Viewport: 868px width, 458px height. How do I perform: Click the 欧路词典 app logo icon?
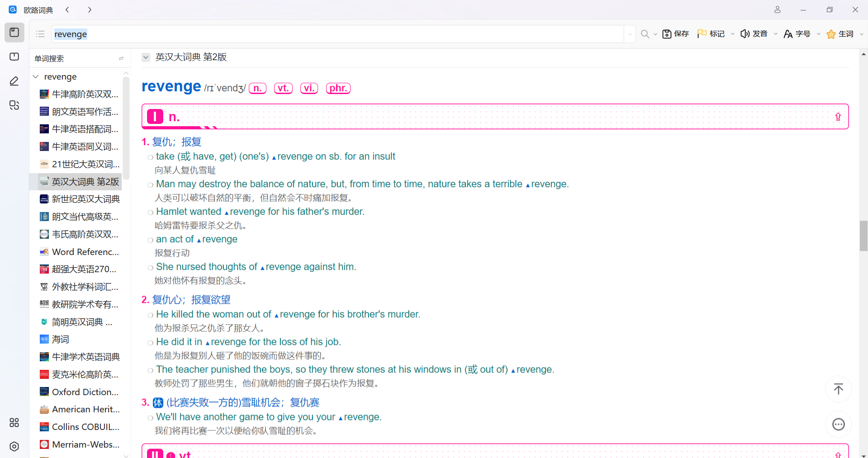[x=13, y=9]
